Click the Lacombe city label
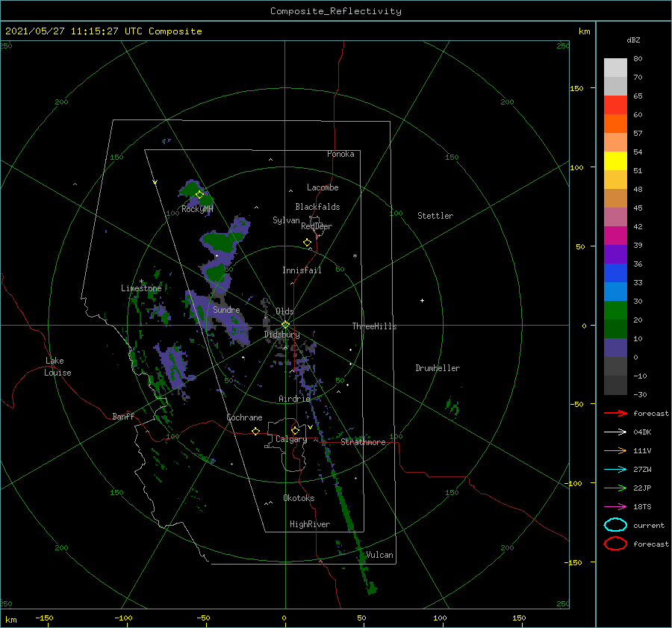 pyautogui.click(x=323, y=187)
